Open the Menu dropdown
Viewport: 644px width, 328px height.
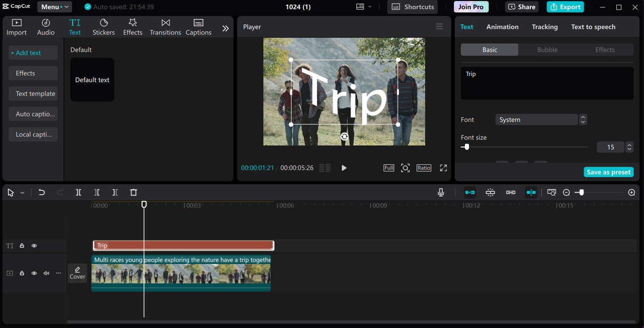click(54, 7)
